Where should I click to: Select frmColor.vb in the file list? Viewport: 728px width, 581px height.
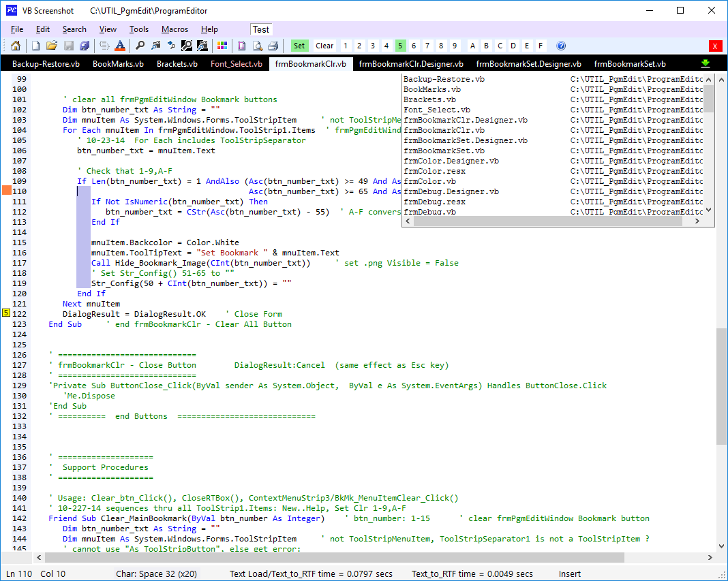pos(430,181)
